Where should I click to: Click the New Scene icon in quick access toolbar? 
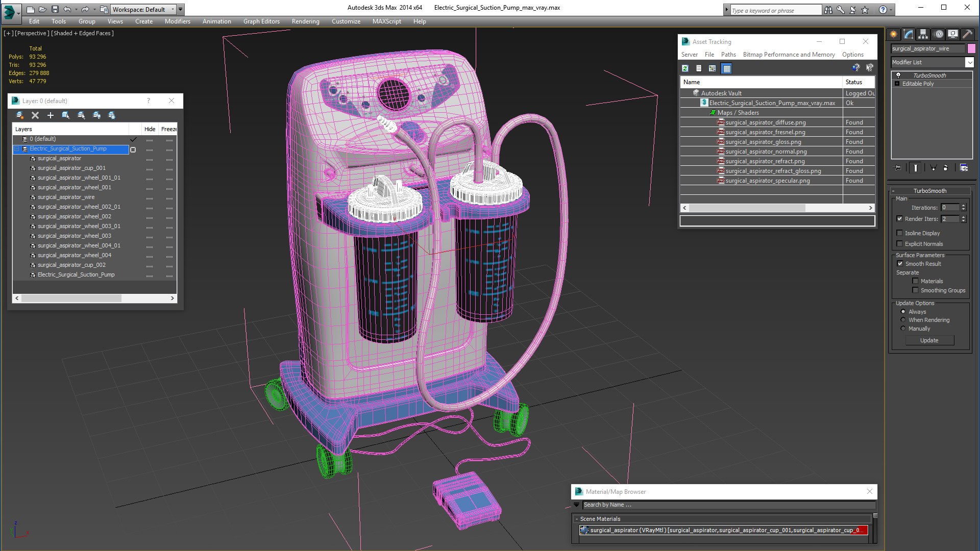point(31,9)
